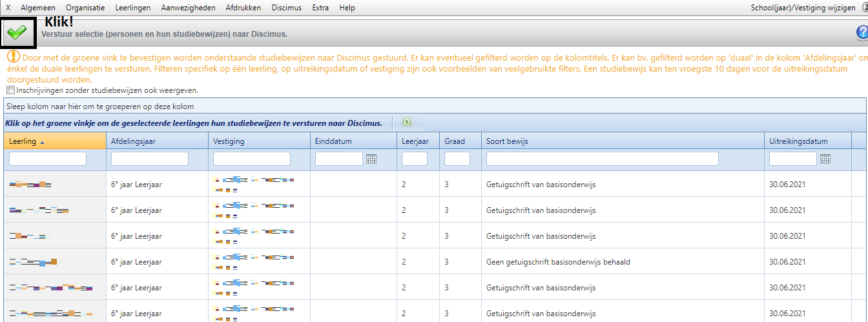Screen dimensions: 868x322
Task: Open the Uitreikingsdatum filter calendar picker
Action: tap(825, 159)
